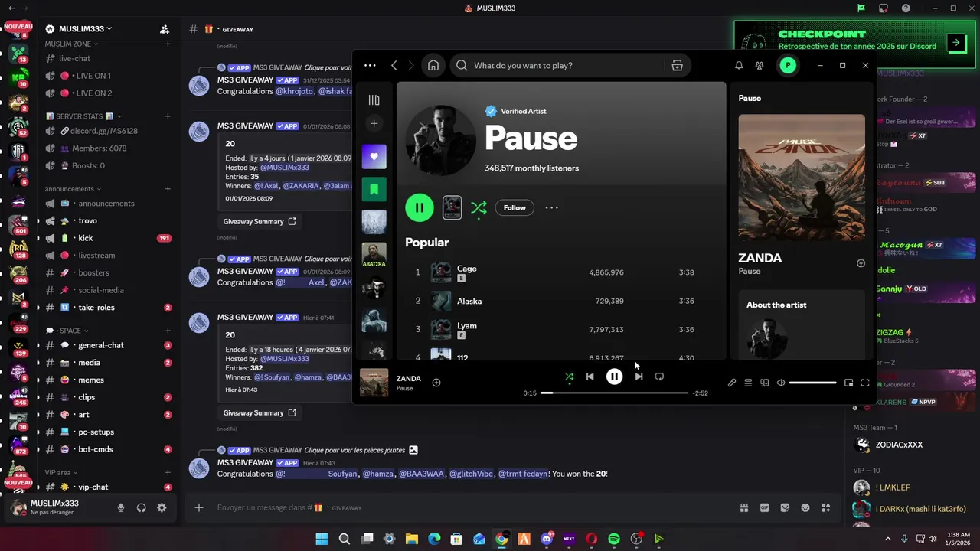Click Discord message input field
Viewport: 980px width, 551px height.
pyautogui.click(x=471, y=507)
